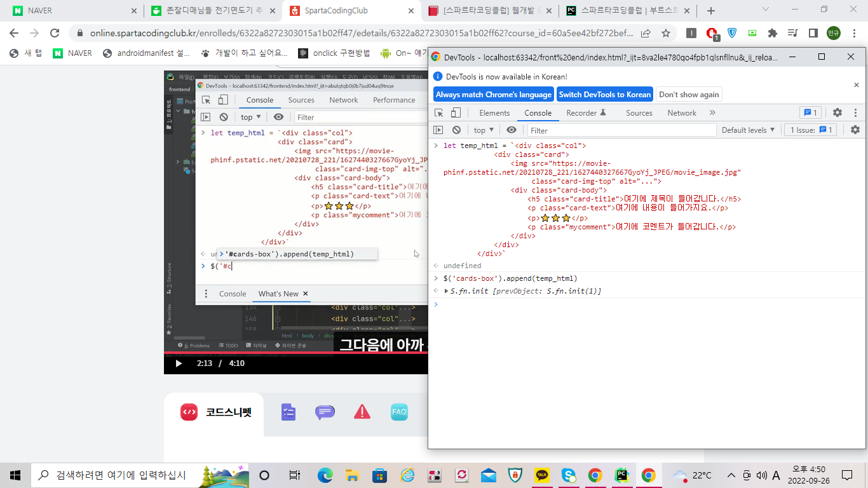
Task: Click the console Filter input
Action: [x=621, y=130]
